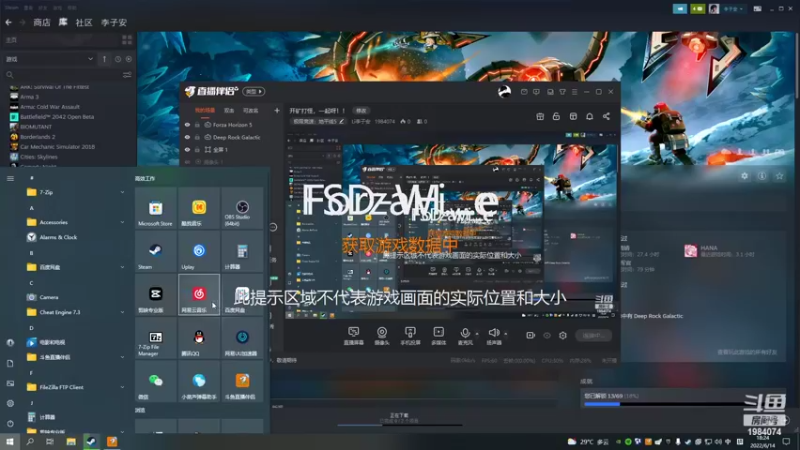Open the Steam profile name tab
Image resolution: width=800 pixels, height=450 pixels.
pyautogui.click(x=114, y=22)
